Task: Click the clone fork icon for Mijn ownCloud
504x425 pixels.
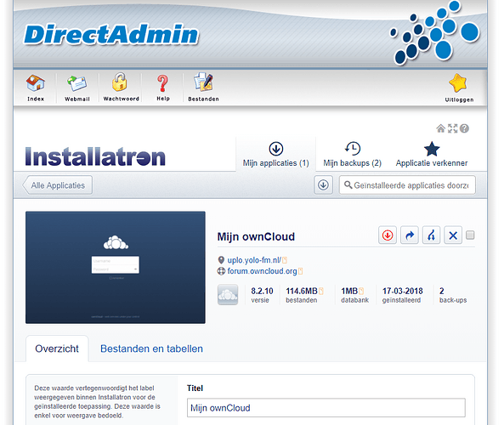Action: click(431, 235)
